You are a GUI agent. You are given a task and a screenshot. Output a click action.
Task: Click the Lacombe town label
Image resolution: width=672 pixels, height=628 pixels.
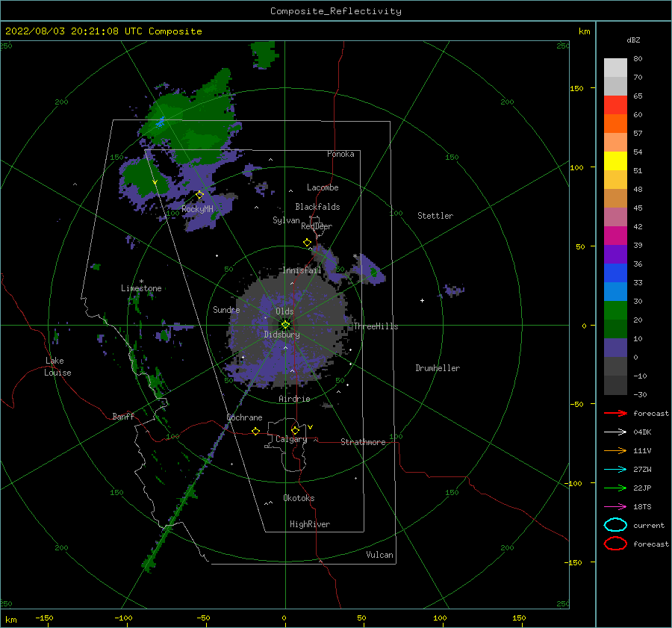(x=323, y=187)
